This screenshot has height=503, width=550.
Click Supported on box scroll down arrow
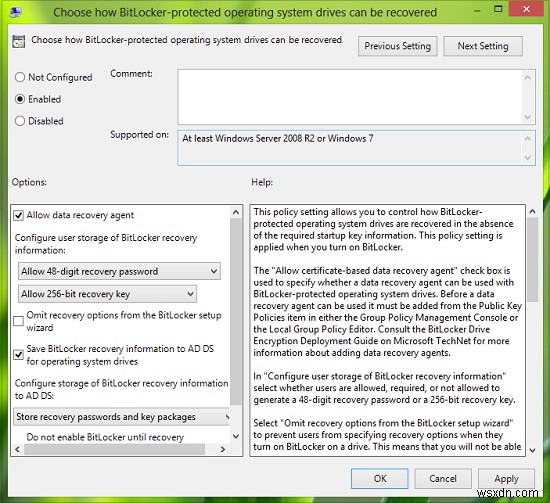pos(528,158)
